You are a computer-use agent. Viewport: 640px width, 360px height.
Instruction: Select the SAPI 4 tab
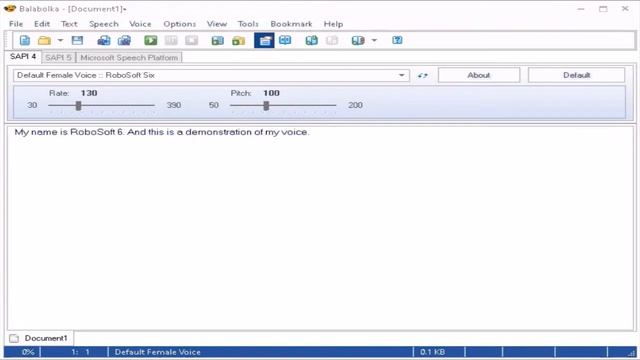click(23, 57)
